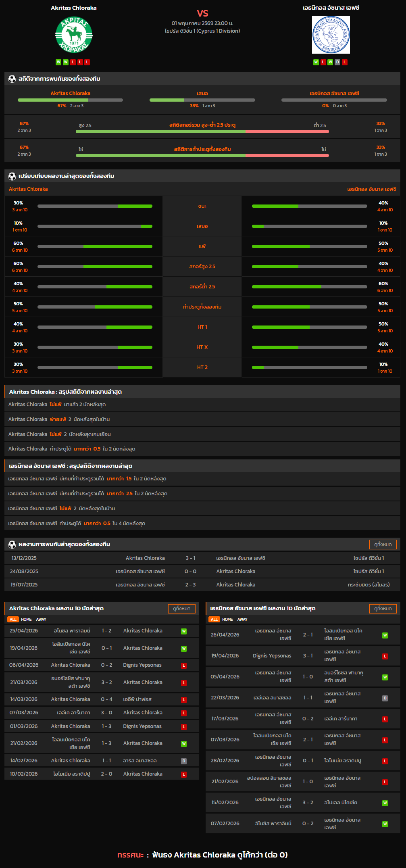
Task: Click the W badge for 26/04/2026 match
Action: point(385,635)
